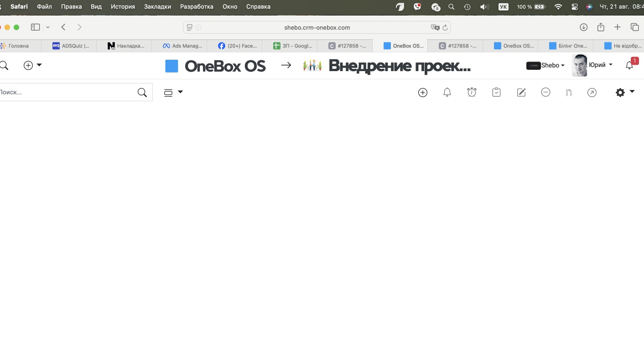
Task: Open the Wi-Fi menu bar icon
Action: click(x=558, y=7)
